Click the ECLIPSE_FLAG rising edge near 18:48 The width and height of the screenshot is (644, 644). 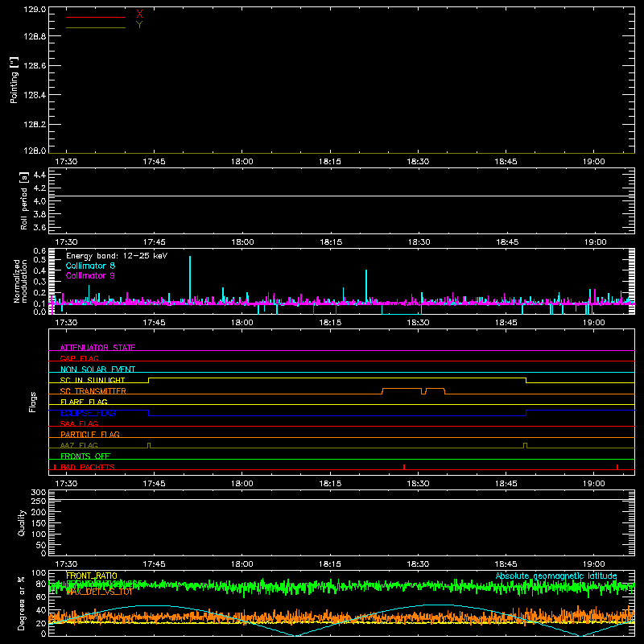[526, 413]
